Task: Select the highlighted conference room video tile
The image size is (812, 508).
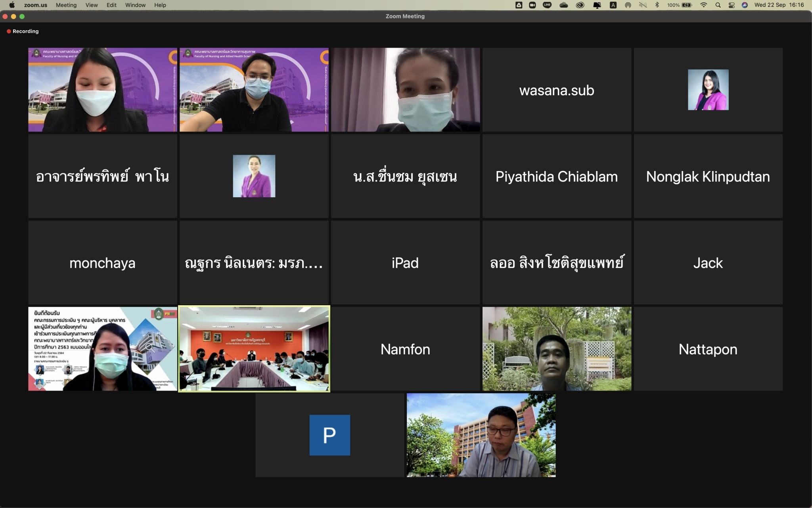Action: pos(254,349)
